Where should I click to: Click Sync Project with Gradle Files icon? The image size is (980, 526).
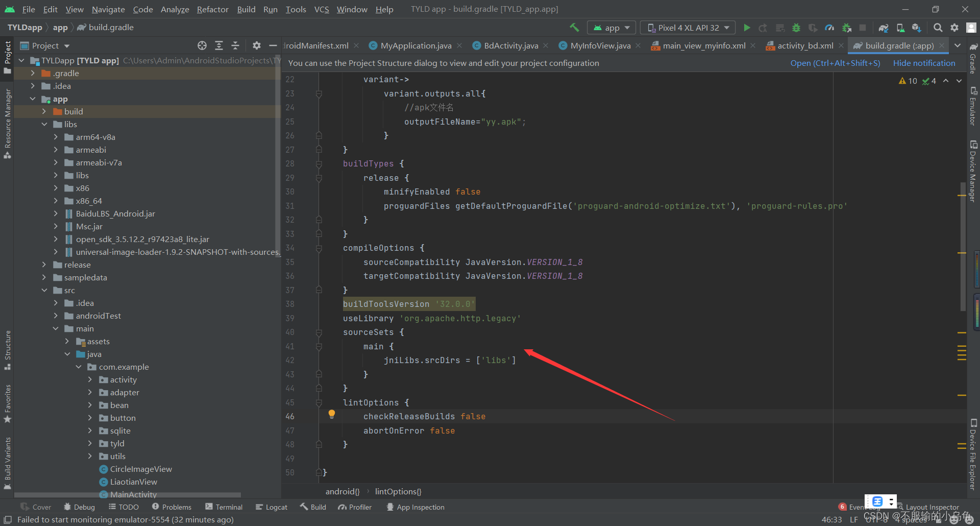pyautogui.click(x=884, y=28)
